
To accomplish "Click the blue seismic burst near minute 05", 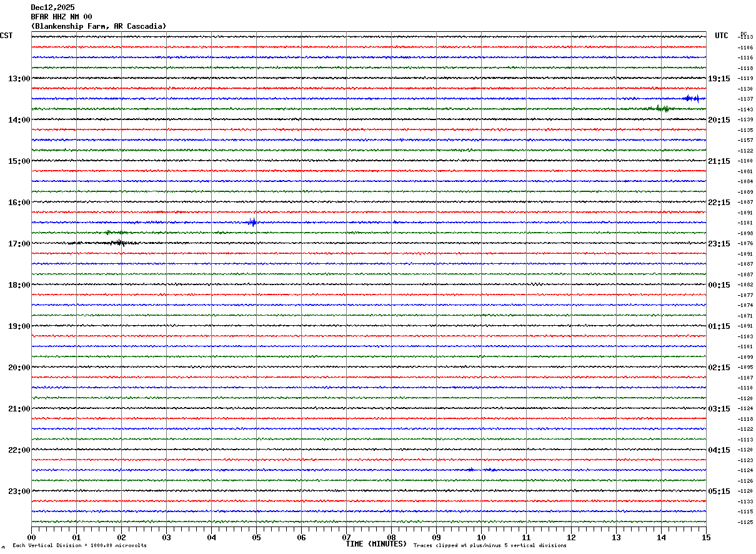I will click(x=252, y=222).
